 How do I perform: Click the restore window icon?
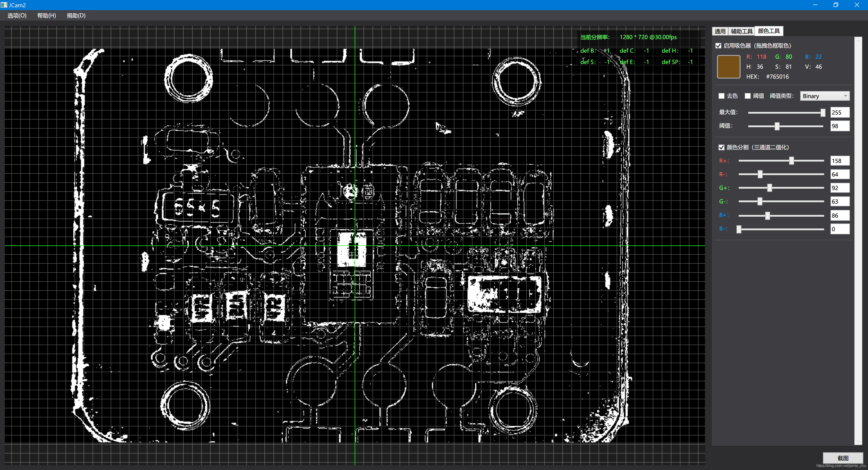pyautogui.click(x=836, y=5)
